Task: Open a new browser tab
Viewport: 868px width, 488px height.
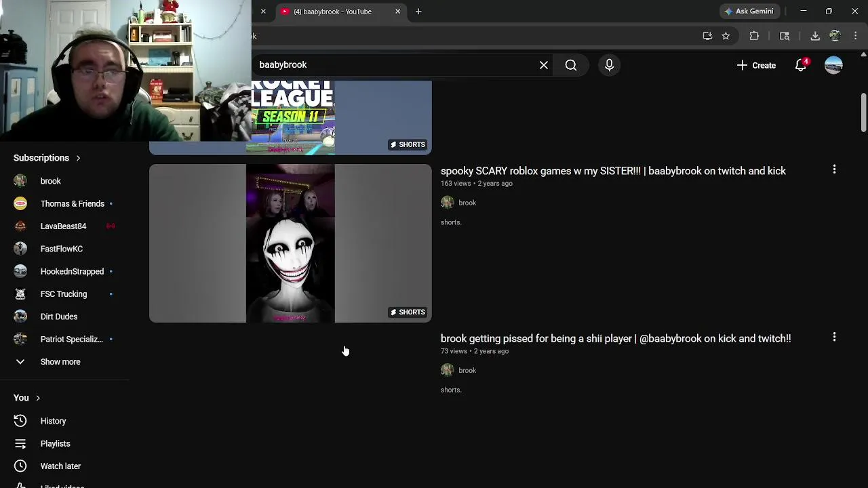Action: [418, 12]
